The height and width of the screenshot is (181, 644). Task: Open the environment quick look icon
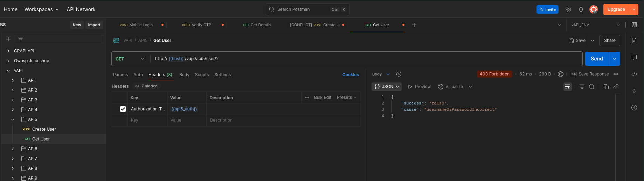[634, 25]
